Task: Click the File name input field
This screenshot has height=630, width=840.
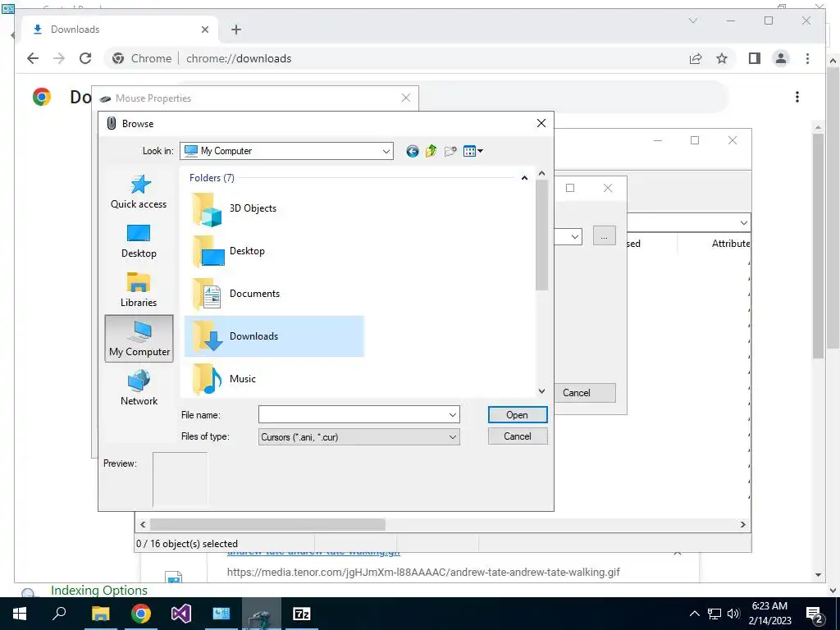Action: click(x=353, y=414)
